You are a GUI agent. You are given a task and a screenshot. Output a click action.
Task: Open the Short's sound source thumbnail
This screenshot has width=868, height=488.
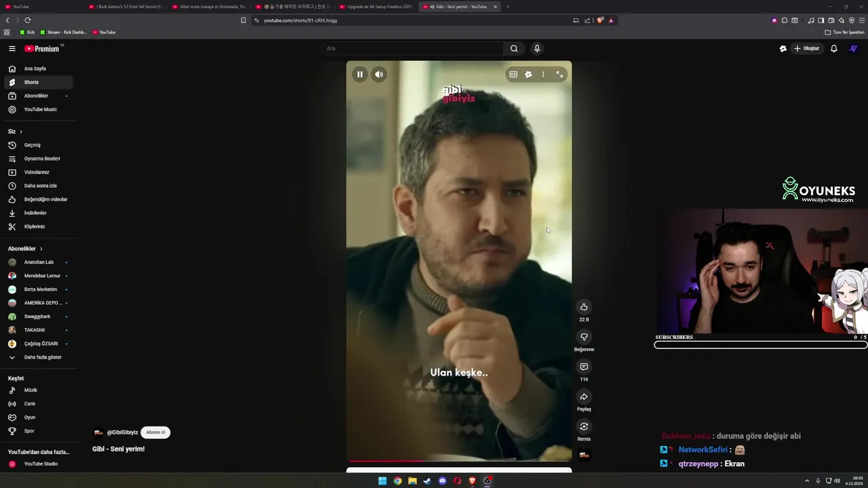pos(584,455)
